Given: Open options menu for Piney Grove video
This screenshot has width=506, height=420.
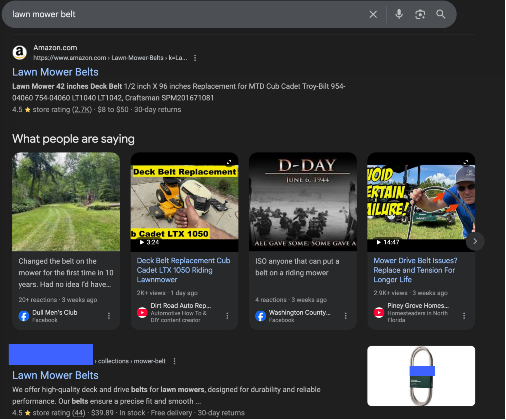Looking at the screenshot, I should [x=464, y=316].
